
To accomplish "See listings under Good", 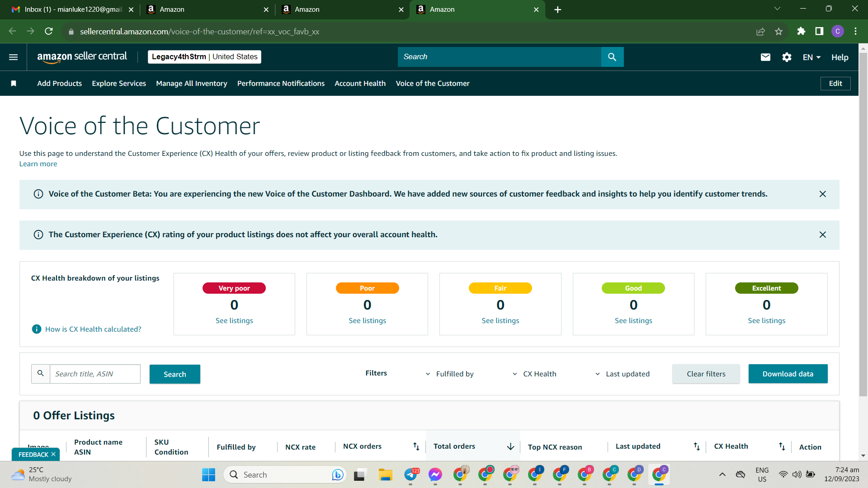I will [x=633, y=321].
